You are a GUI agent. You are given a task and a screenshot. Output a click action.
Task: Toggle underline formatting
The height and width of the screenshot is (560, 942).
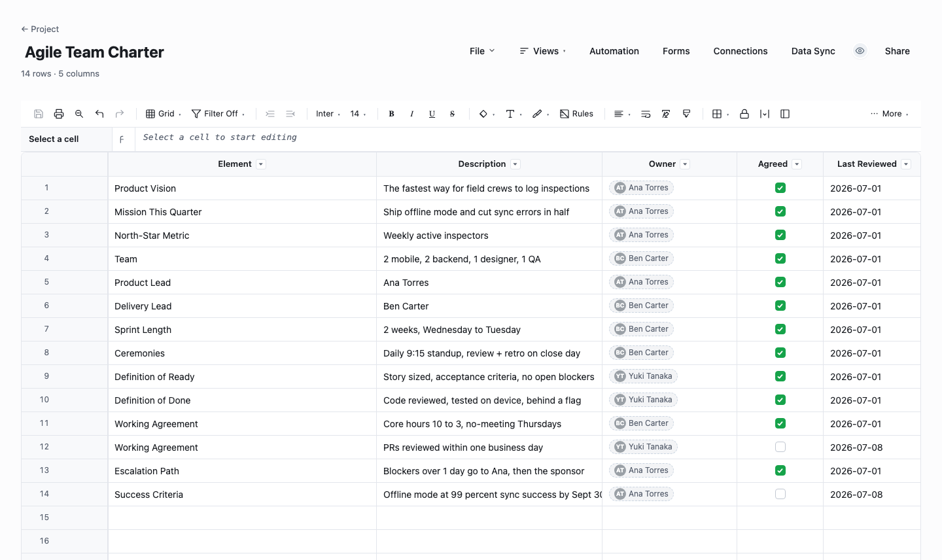tap(432, 114)
